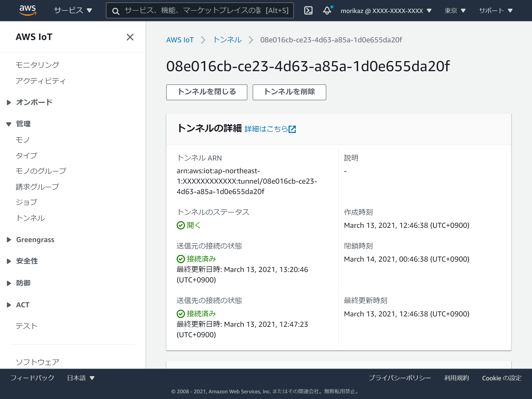
Task: Click the AWS home logo
Action: (x=28, y=10)
